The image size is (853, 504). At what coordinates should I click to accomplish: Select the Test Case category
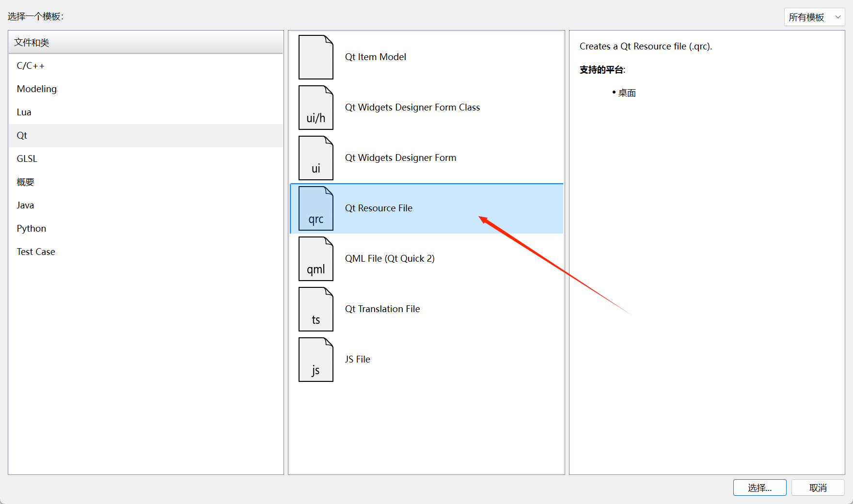(145, 252)
